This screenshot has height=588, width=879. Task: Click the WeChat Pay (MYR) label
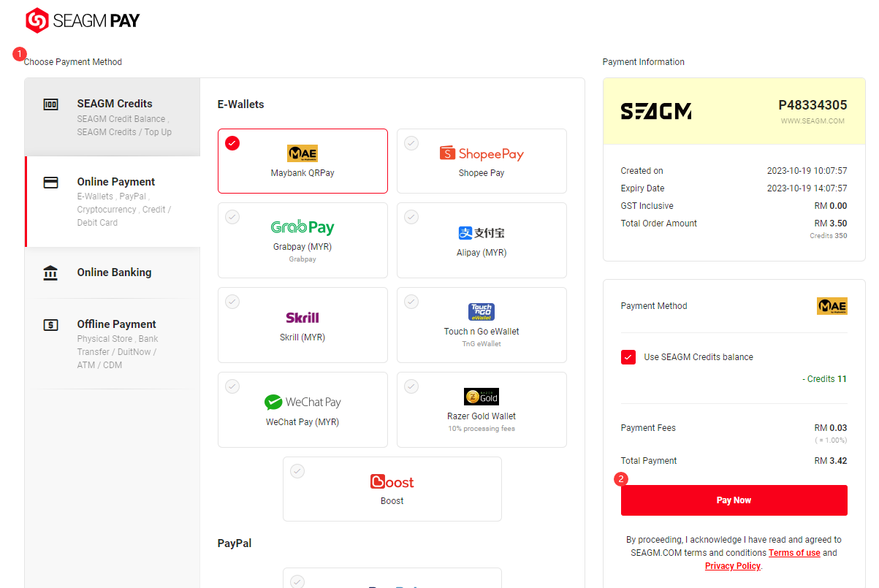point(302,422)
